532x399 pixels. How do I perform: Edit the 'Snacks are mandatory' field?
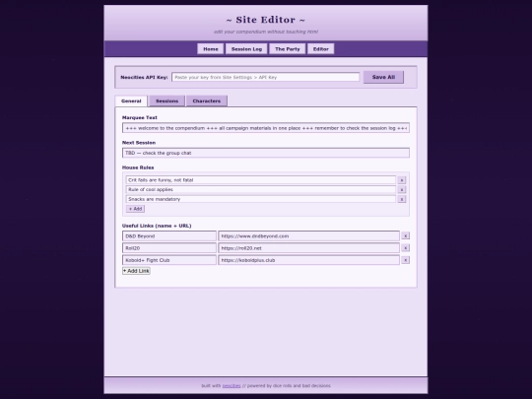[x=260, y=199]
